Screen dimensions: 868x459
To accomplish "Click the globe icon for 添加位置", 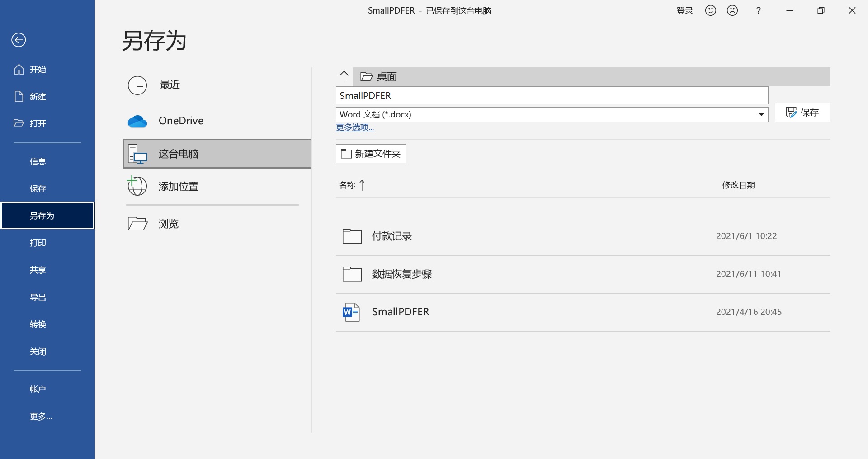I will pos(137,186).
